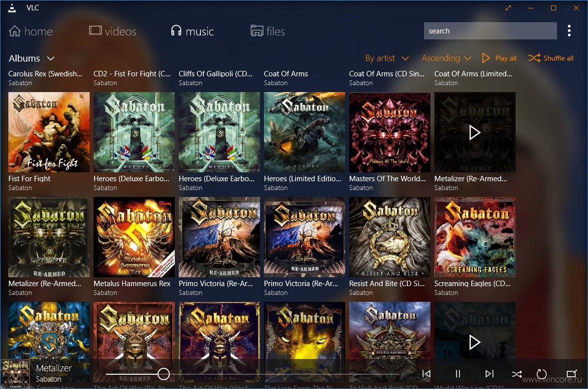The width and height of the screenshot is (588, 389).
Task: Click Metalus Hammerus Rex title text
Action: coord(132,284)
